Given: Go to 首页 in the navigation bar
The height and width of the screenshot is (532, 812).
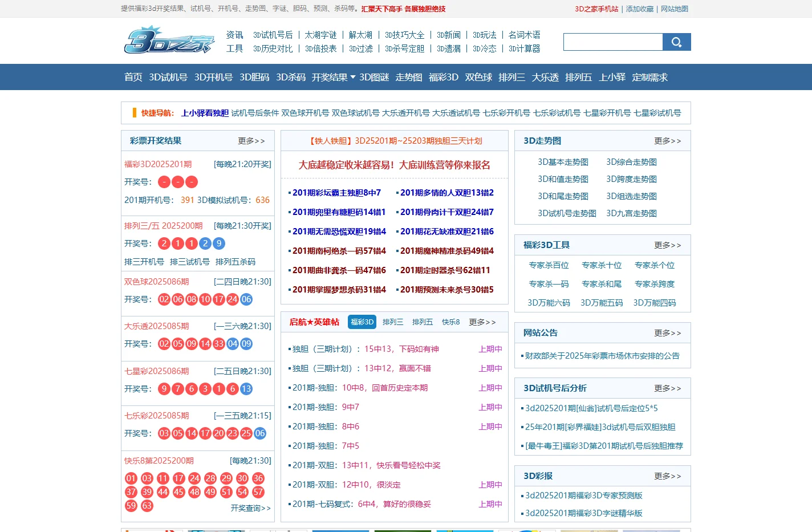Looking at the screenshot, I should (x=133, y=77).
